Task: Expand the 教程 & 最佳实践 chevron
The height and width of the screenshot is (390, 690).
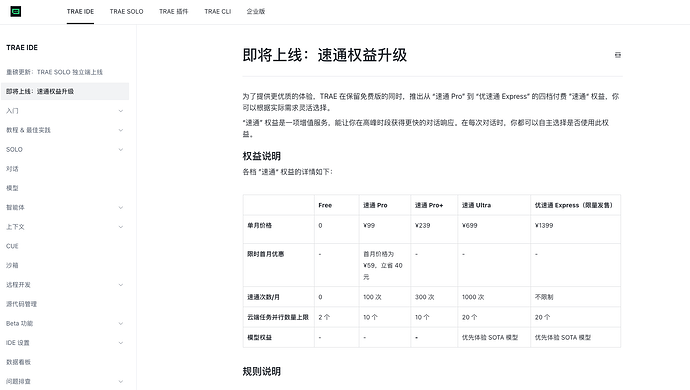Action: tap(121, 130)
